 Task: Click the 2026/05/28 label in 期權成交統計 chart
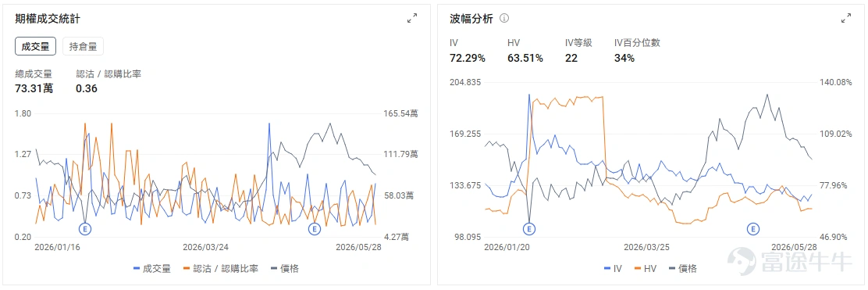point(359,247)
